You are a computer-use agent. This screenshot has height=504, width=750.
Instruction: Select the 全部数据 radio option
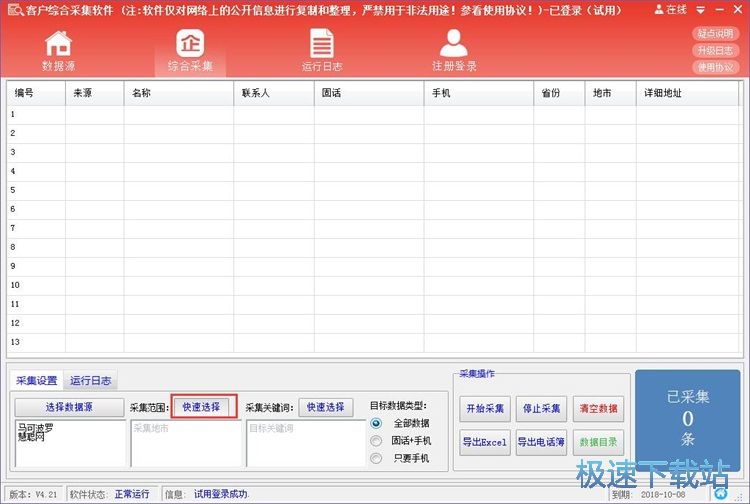376,423
